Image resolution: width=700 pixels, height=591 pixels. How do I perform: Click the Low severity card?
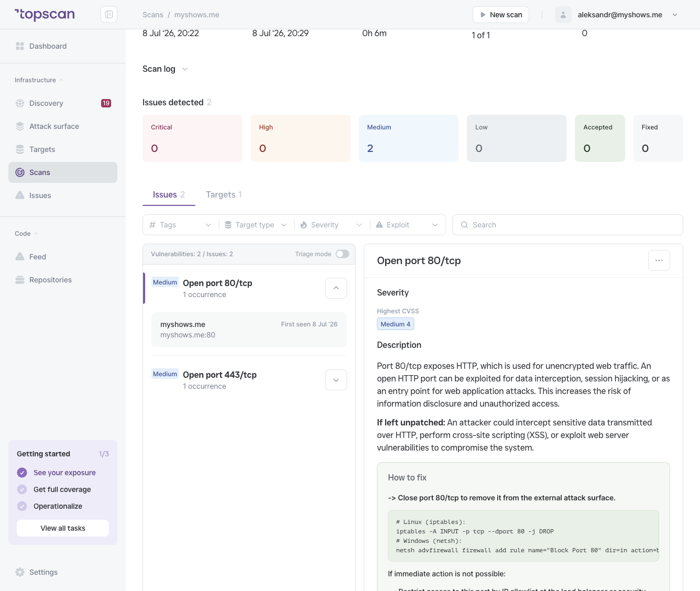pos(517,138)
